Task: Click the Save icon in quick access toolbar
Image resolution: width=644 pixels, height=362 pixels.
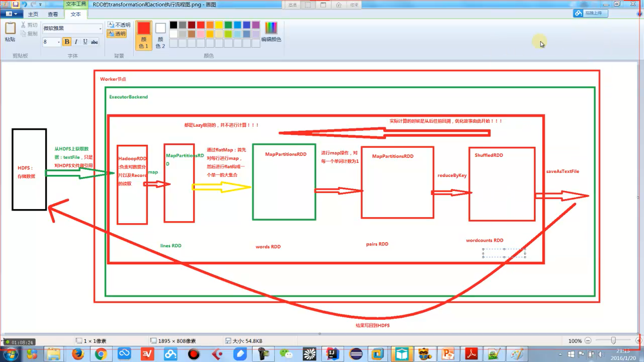Action: click(15, 4)
